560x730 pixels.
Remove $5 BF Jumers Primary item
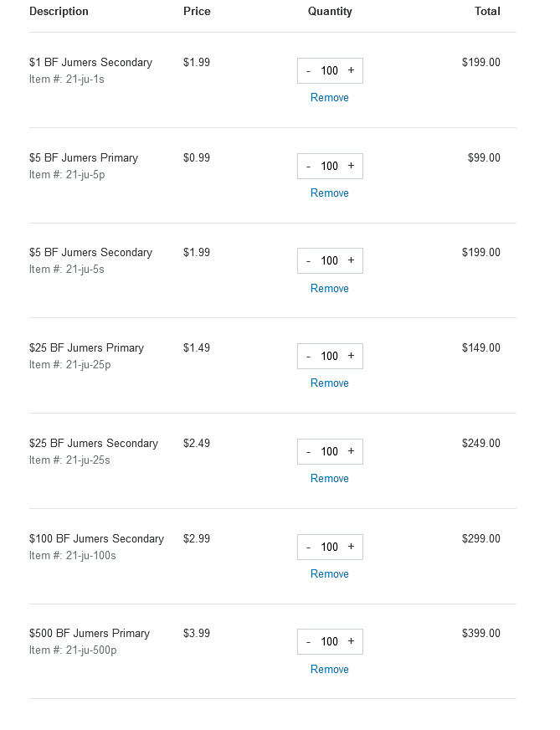point(330,193)
